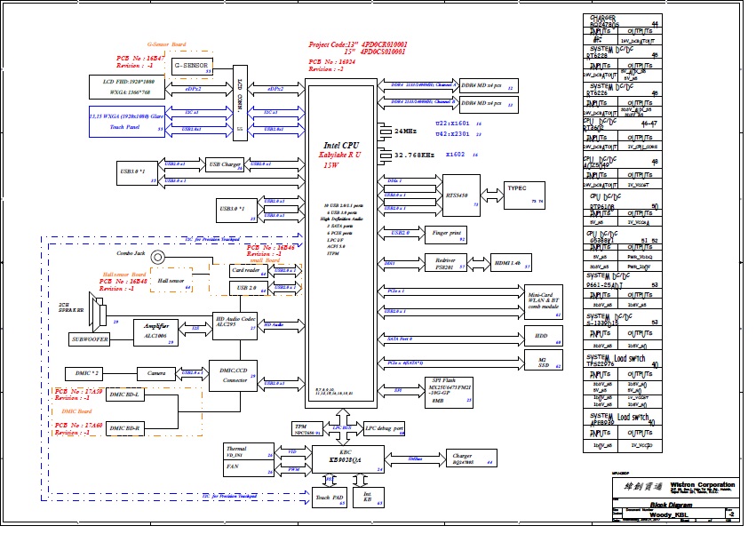This screenshot has width=756, height=534.
Task: Click the Hall sensor block
Action: pos(171,281)
